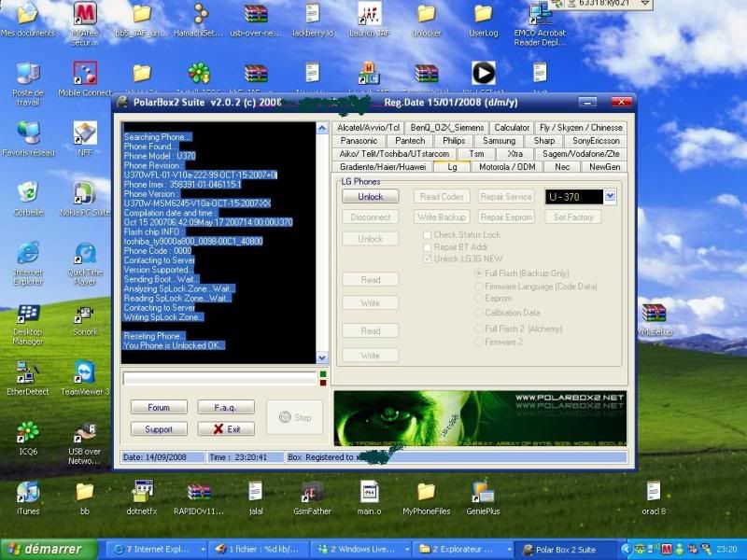Image resolution: width=747 pixels, height=560 pixels.
Task: Toggle Unlock LG3G NEW checkbox
Action: click(x=428, y=259)
